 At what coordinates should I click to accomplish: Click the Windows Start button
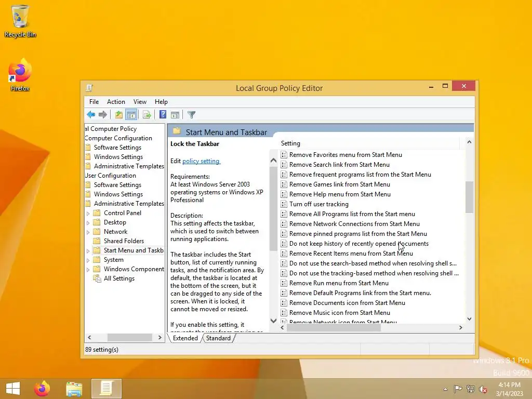click(x=13, y=389)
